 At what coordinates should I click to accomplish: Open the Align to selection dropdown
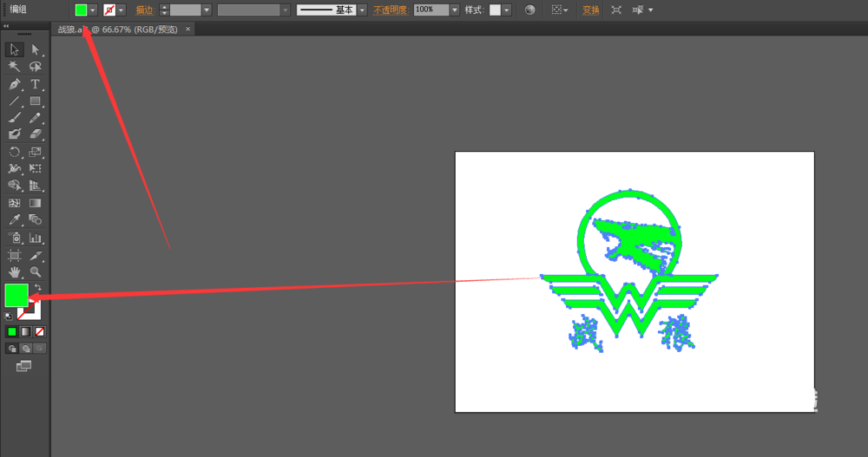pyautogui.click(x=560, y=10)
